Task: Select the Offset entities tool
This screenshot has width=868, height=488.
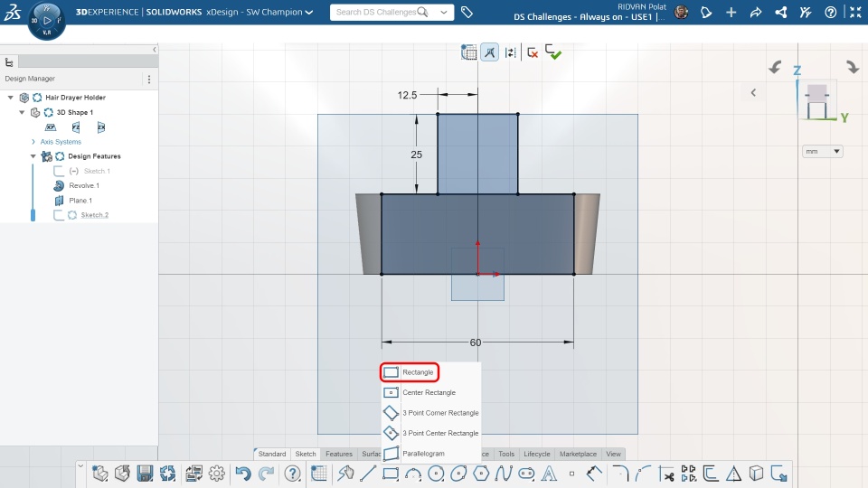Action: tap(711, 474)
